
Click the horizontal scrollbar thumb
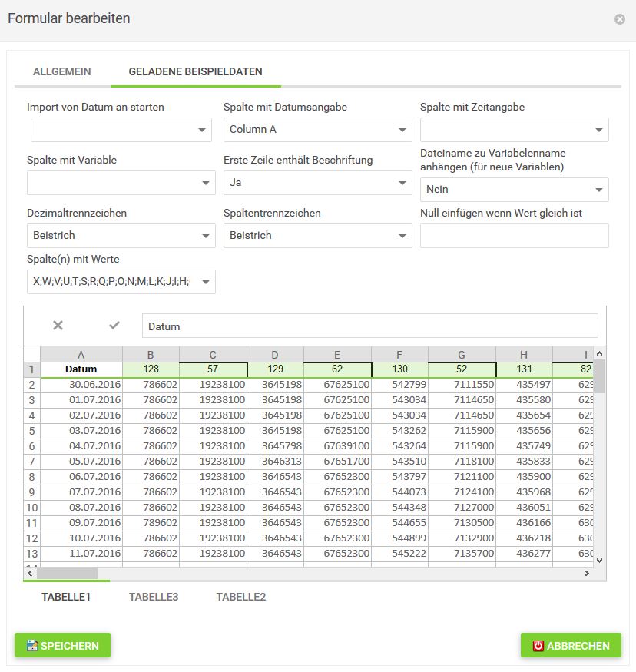coord(67,573)
